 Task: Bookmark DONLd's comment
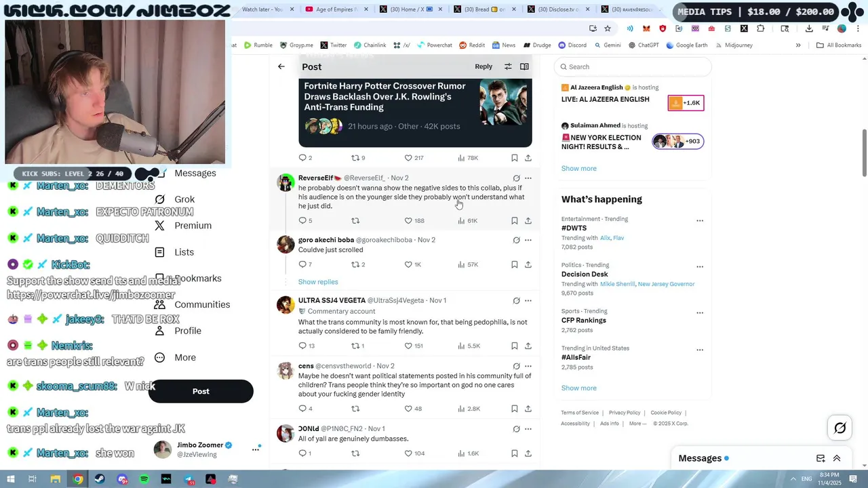pyautogui.click(x=515, y=453)
